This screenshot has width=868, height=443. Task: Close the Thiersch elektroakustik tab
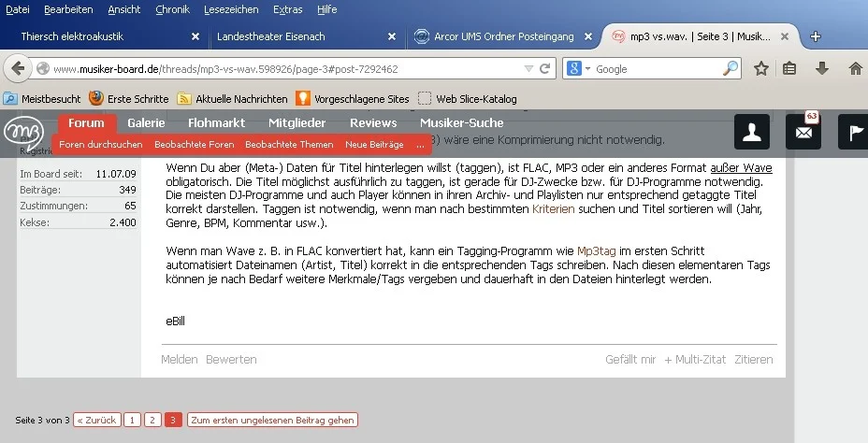click(x=195, y=36)
